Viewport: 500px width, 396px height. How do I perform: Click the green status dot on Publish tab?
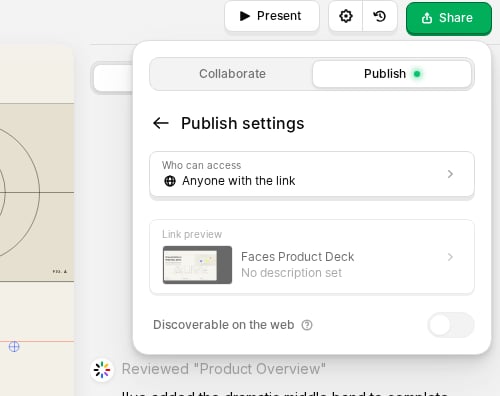pos(417,74)
